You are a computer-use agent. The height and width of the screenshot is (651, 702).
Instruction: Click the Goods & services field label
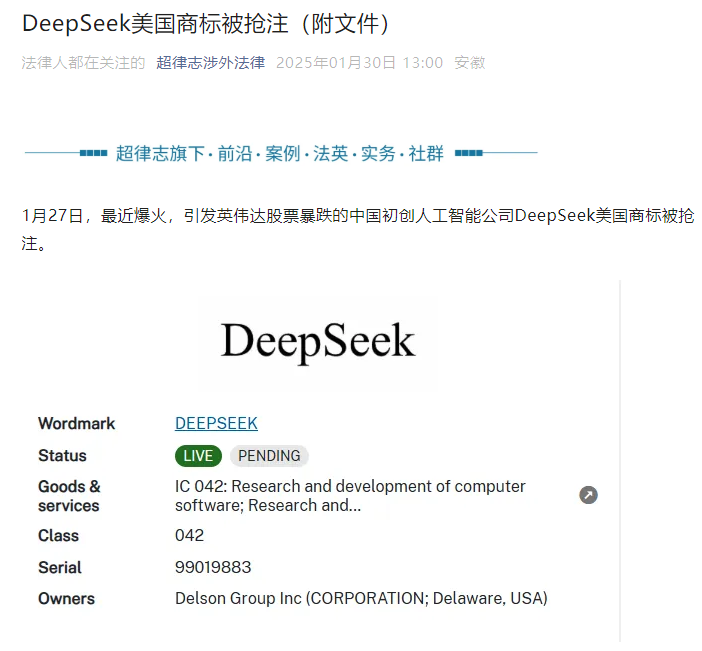pyautogui.click(x=69, y=496)
